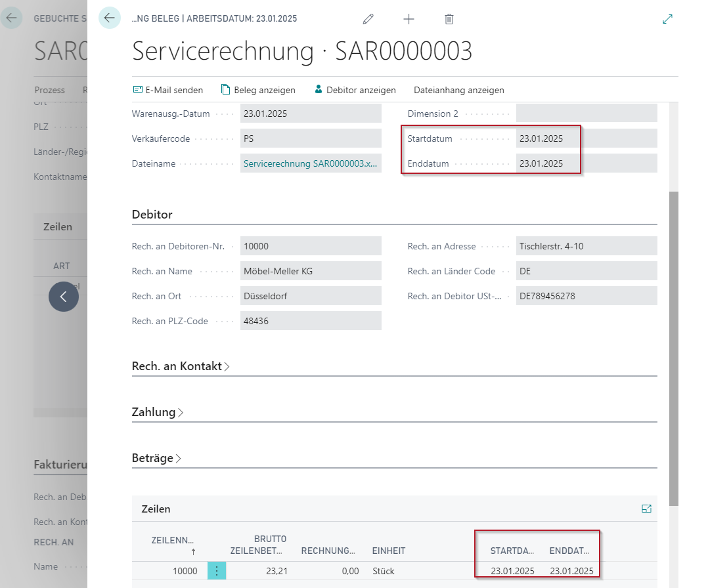Open the three-dot menu on row 10000
This screenshot has width=708, height=588.
coord(217,571)
